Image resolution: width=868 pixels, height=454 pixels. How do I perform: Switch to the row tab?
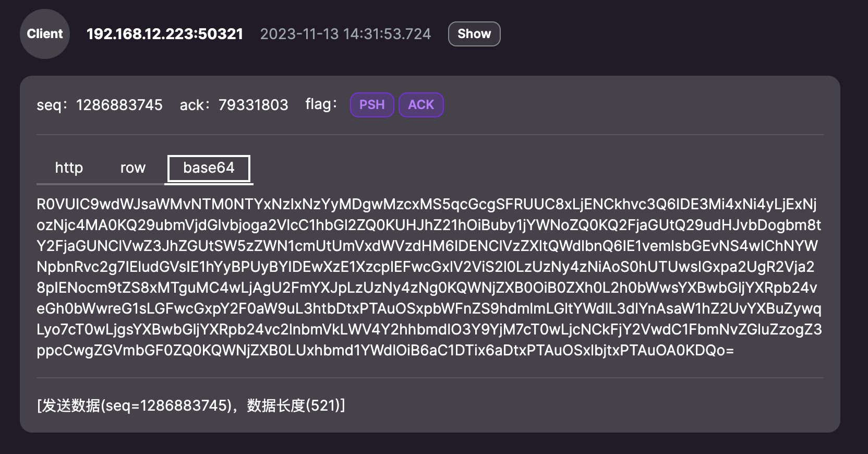132,168
